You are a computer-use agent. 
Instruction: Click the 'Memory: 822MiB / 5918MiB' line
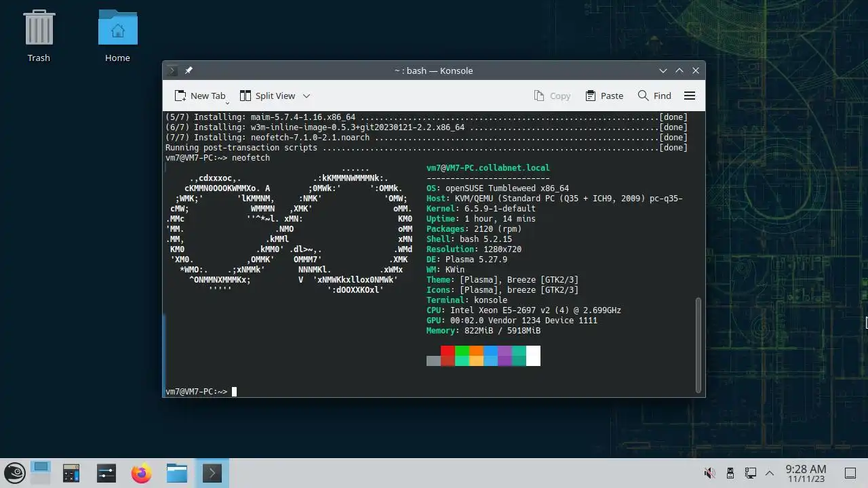click(484, 331)
